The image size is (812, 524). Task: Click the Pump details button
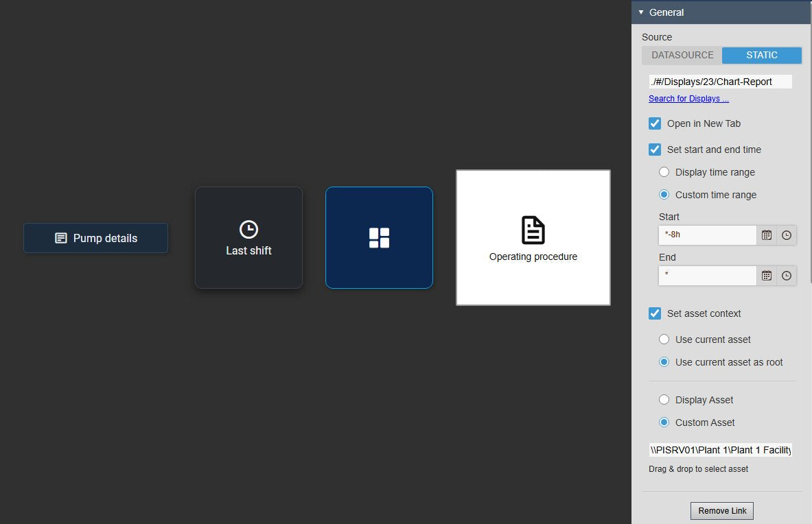tap(96, 238)
